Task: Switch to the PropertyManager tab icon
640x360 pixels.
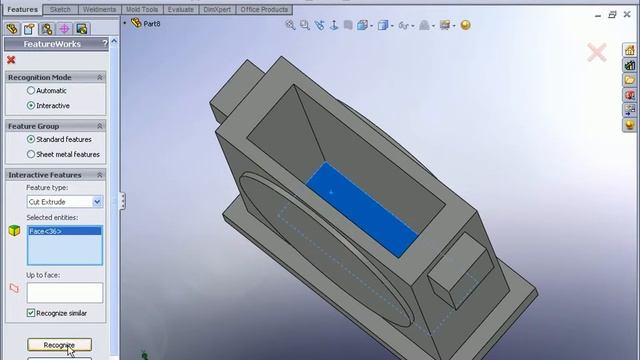Action: (x=29, y=29)
